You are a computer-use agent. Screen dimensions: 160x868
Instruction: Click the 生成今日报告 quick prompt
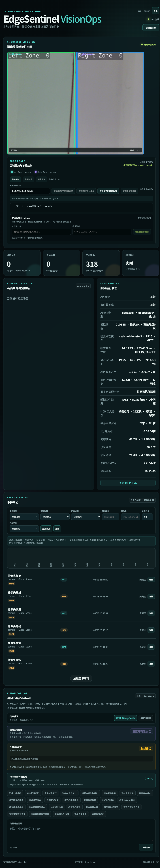[x=108, y=800]
